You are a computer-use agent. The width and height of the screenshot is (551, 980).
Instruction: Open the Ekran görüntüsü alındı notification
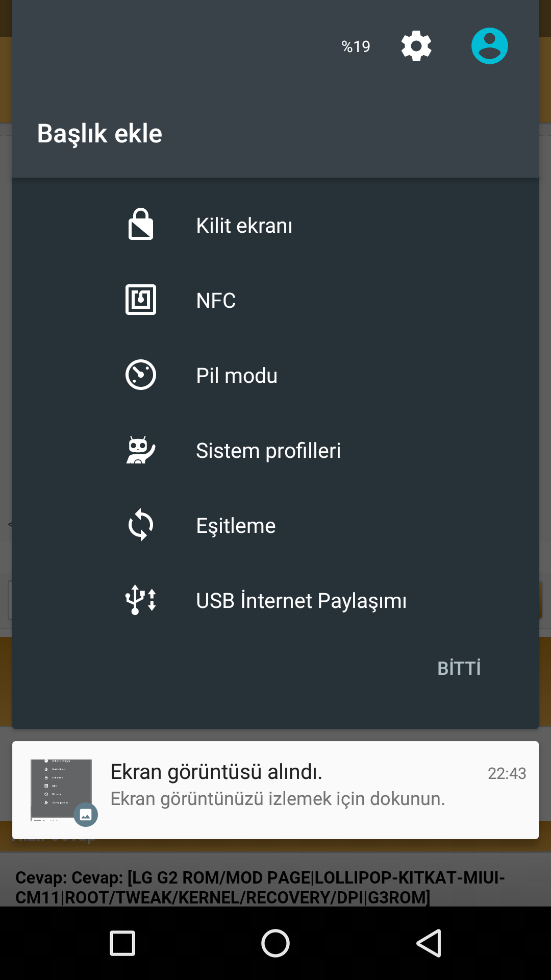pos(275,790)
